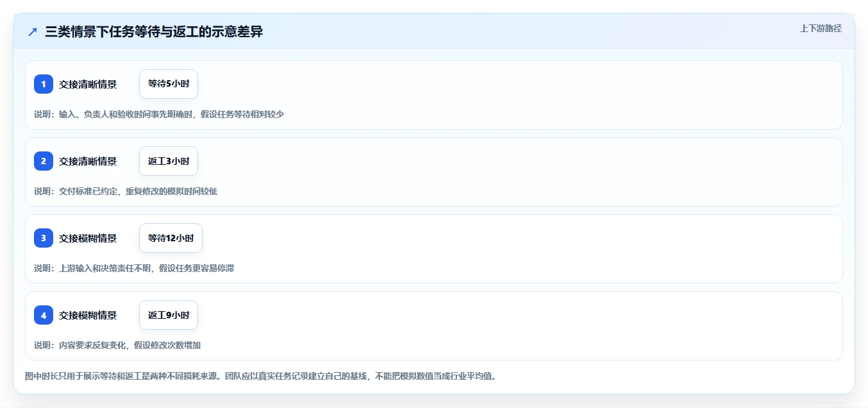Click the number 1 badge
This screenshot has width=868, height=408.
44,84
